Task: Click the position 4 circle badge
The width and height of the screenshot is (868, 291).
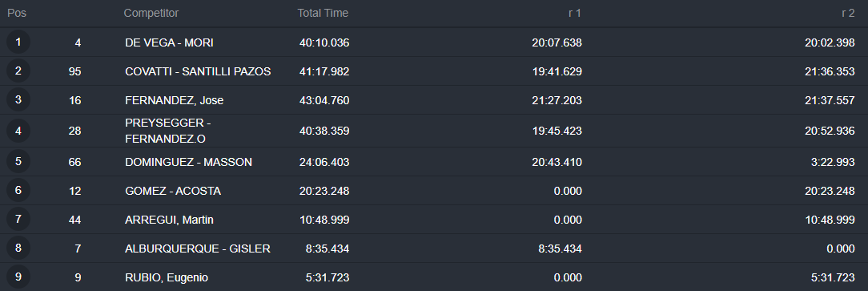Action: pyautogui.click(x=18, y=131)
